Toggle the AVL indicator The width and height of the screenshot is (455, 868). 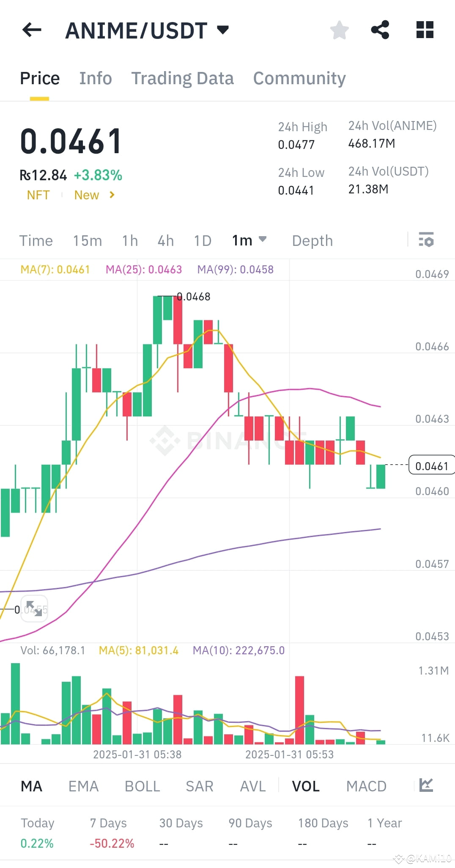[x=253, y=786]
